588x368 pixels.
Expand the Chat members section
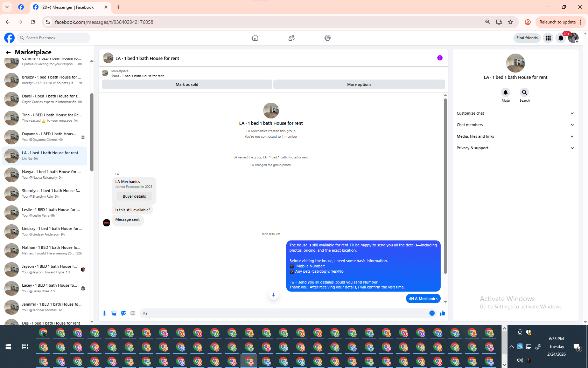tap(515, 125)
